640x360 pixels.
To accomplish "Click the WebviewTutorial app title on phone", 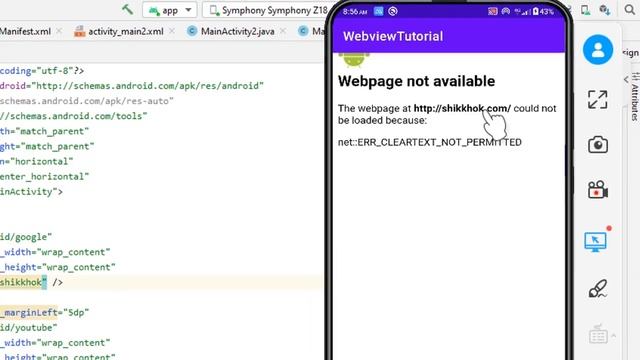I will [393, 36].
